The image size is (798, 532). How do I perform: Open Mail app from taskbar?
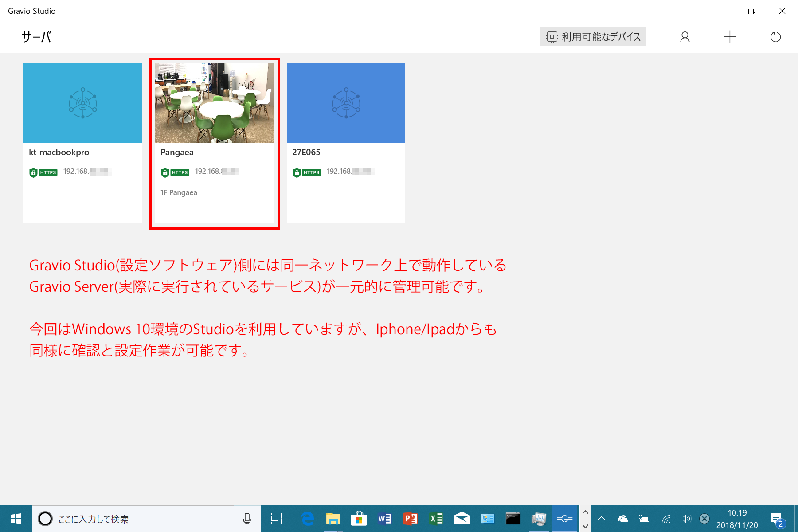pyautogui.click(x=462, y=519)
